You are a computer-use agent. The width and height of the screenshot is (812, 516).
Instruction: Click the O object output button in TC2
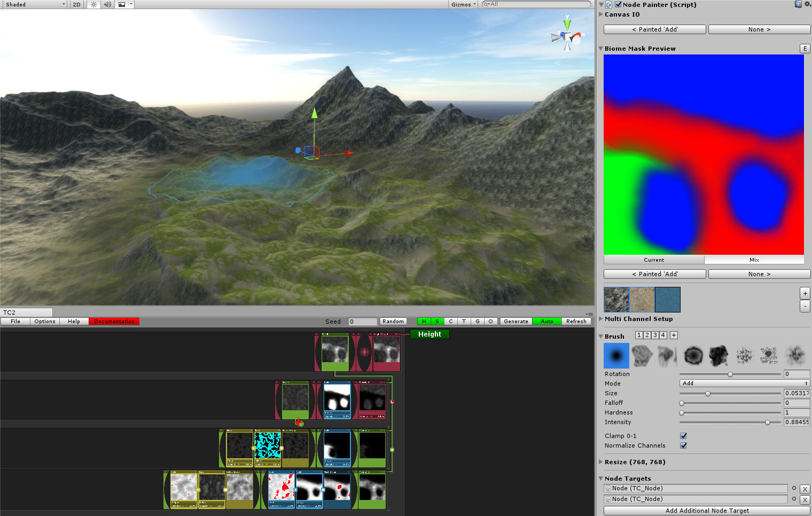click(x=490, y=321)
